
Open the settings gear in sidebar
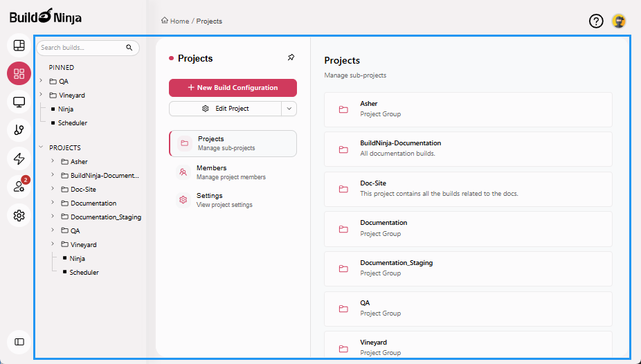(x=19, y=215)
